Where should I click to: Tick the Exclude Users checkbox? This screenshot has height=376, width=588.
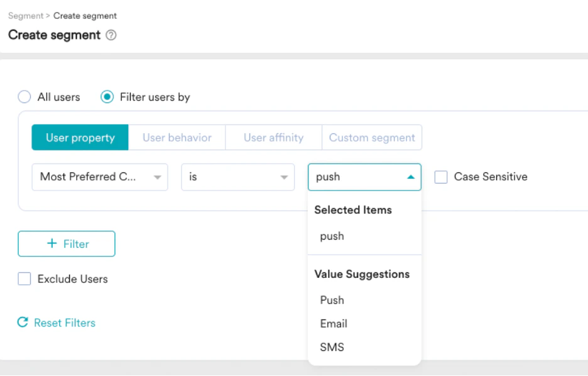click(24, 279)
